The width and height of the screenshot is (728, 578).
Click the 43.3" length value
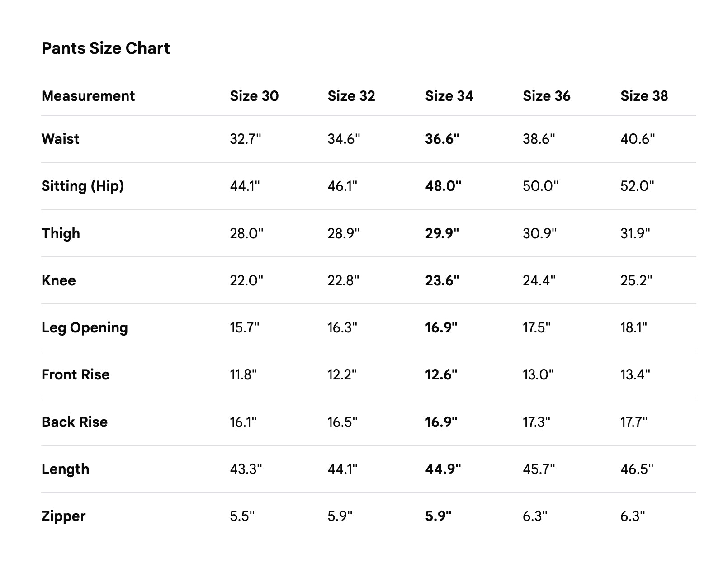click(246, 469)
